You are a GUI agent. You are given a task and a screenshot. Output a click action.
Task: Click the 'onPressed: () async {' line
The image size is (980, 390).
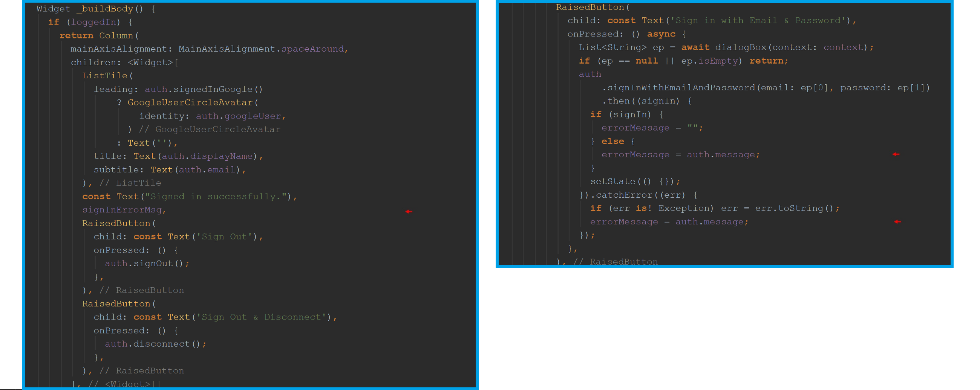[626, 34]
